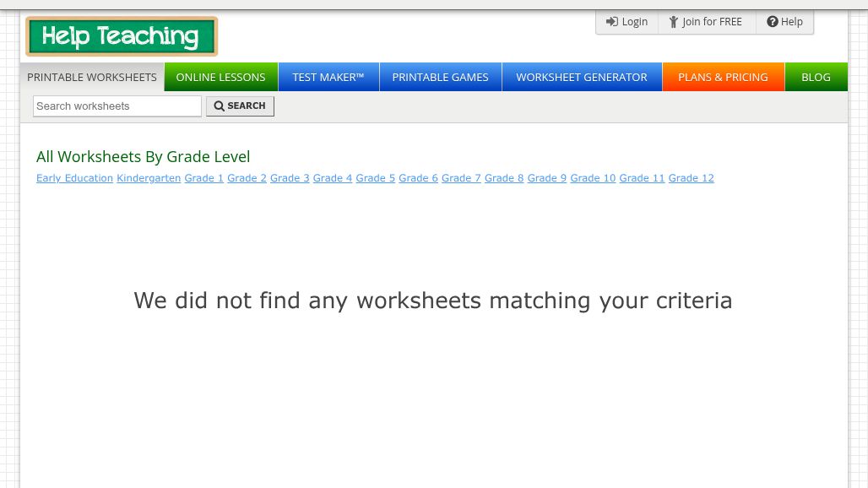
Task: Select the Worksheet Generator tab
Action: (x=582, y=77)
